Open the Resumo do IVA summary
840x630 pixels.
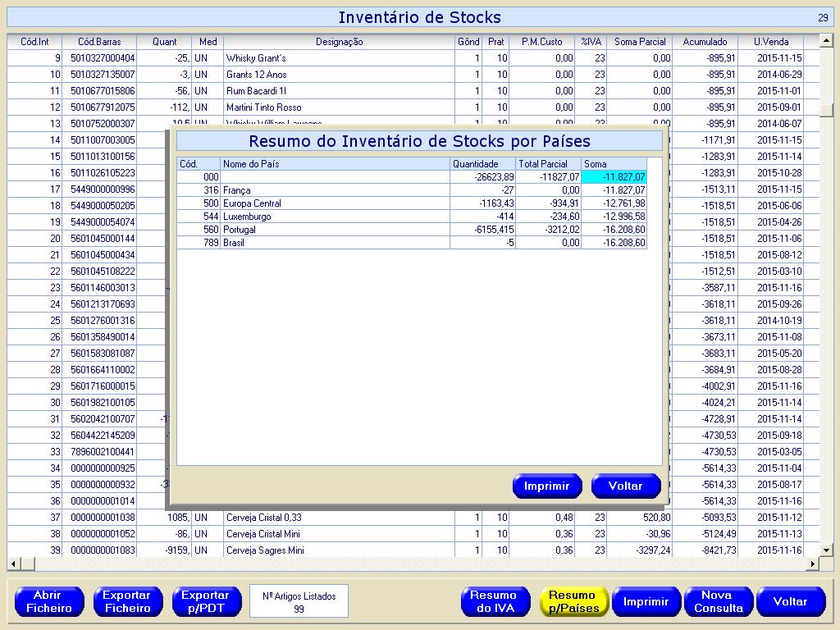pos(495,601)
